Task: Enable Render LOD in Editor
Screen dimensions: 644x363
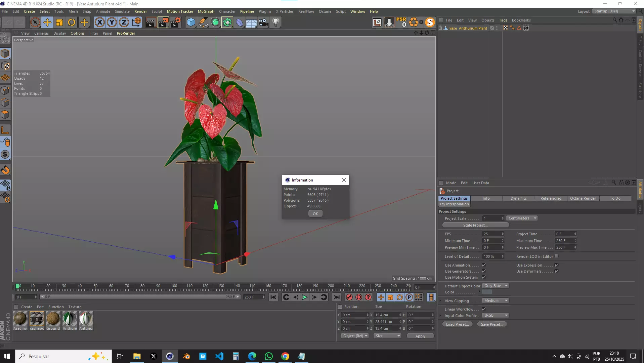Action: 556,256
